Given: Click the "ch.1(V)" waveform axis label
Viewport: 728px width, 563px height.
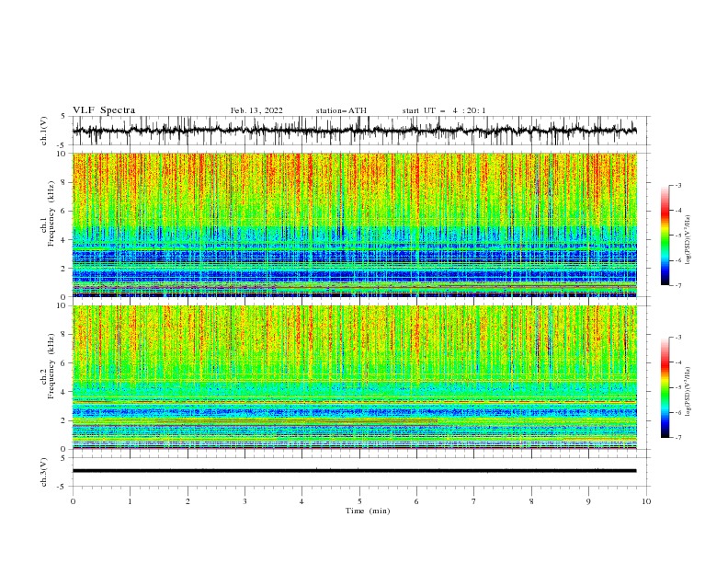Looking at the screenshot, I should tap(44, 131).
